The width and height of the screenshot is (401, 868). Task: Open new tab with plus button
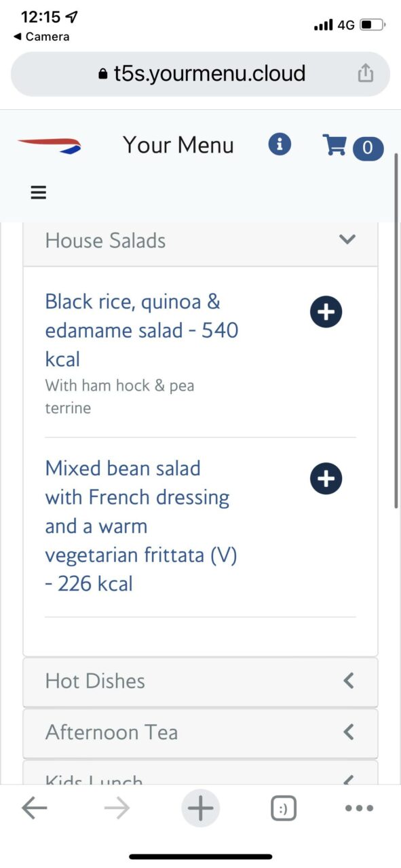[x=200, y=808]
